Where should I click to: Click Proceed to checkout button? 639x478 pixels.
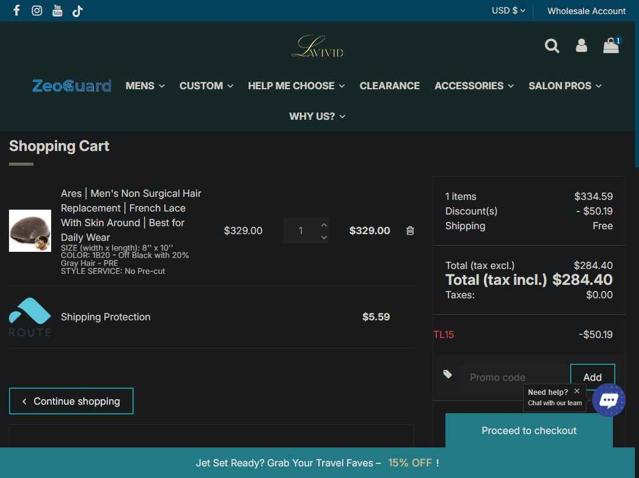click(x=529, y=430)
